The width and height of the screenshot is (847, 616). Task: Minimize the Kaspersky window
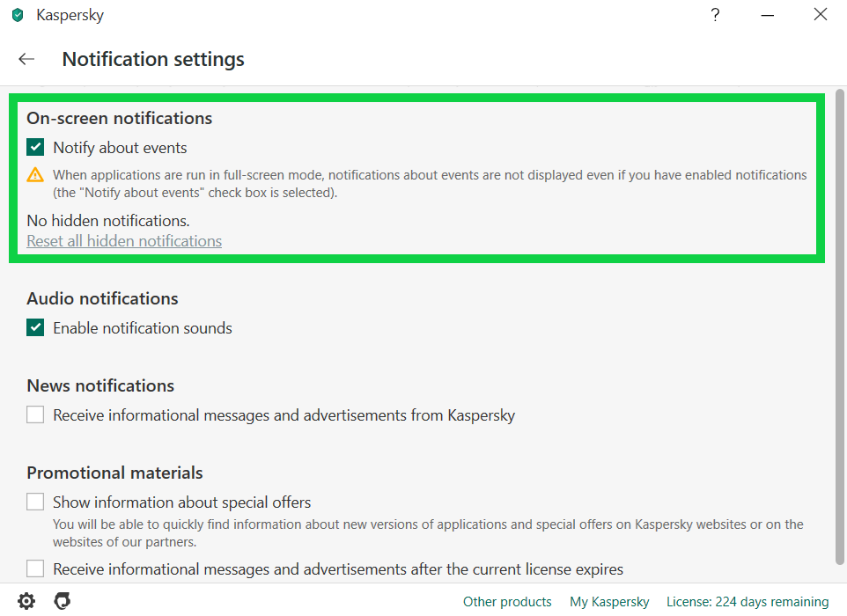click(x=768, y=15)
